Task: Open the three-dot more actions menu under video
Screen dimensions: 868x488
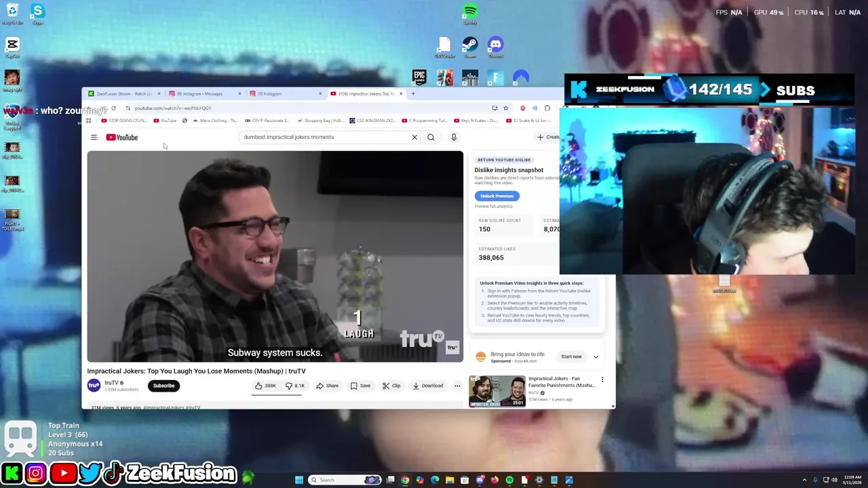Action: [457, 386]
